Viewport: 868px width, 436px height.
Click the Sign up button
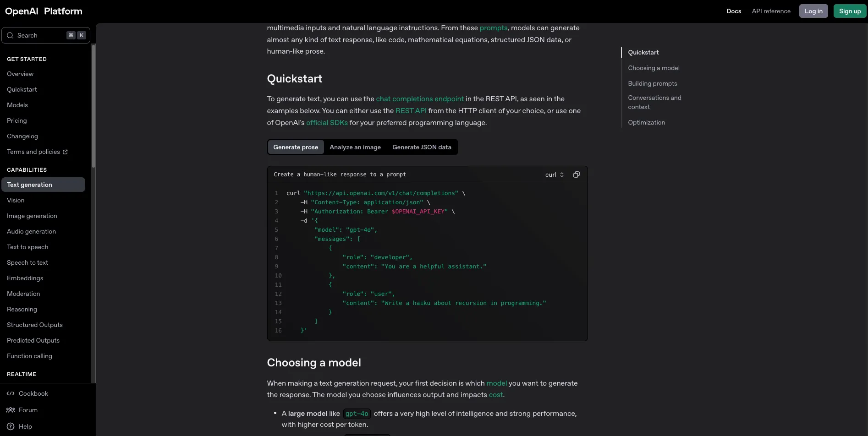(x=850, y=11)
